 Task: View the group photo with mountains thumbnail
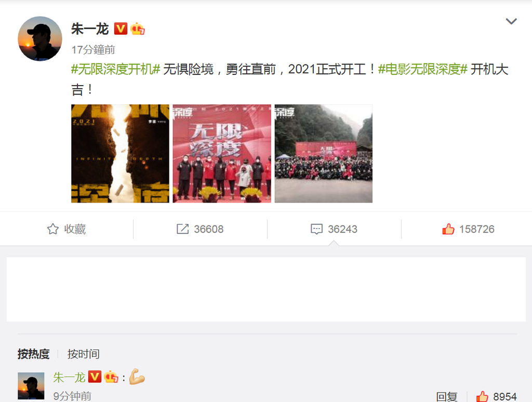pos(323,153)
